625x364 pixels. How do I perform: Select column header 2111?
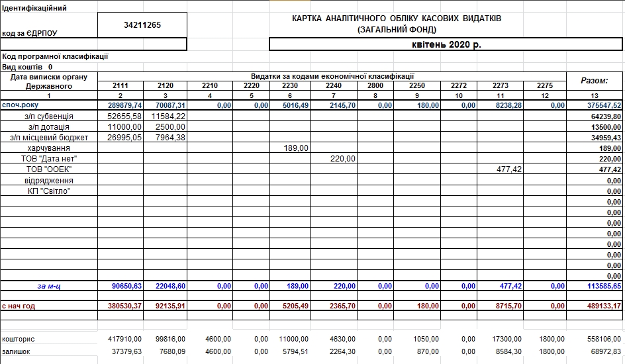click(x=120, y=85)
